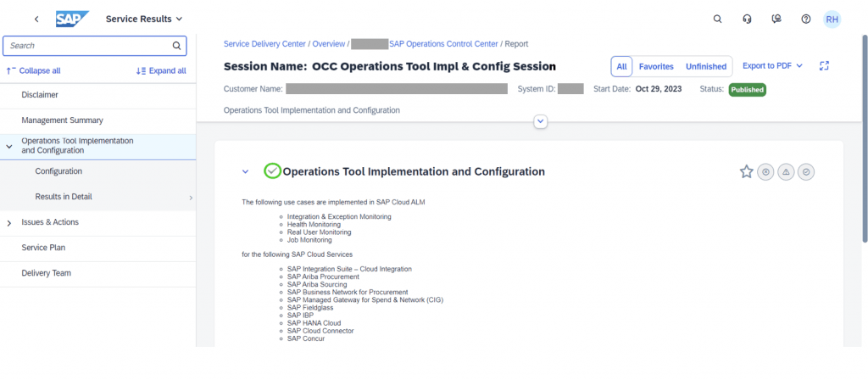Click the text Integration & Exception Monitoring

[339, 216]
